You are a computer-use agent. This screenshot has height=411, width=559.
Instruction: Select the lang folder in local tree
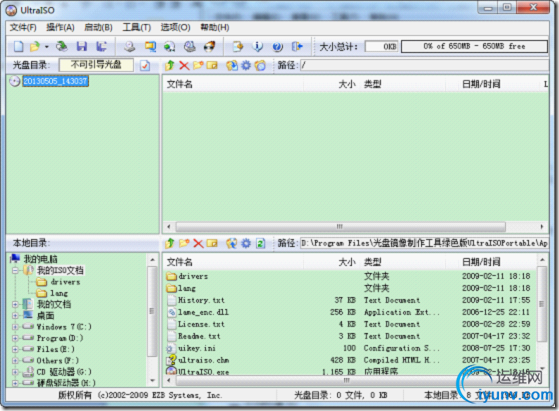pyautogui.click(x=59, y=293)
